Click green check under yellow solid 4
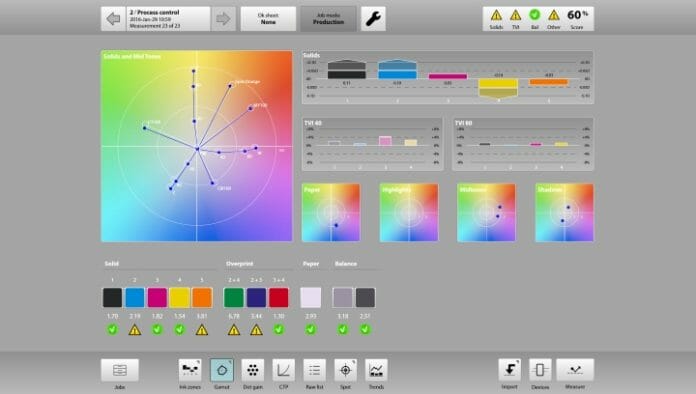696x394 pixels. pos(179,330)
